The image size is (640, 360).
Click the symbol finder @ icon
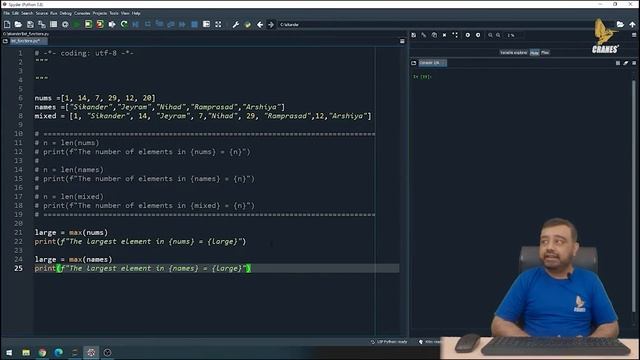click(65, 24)
